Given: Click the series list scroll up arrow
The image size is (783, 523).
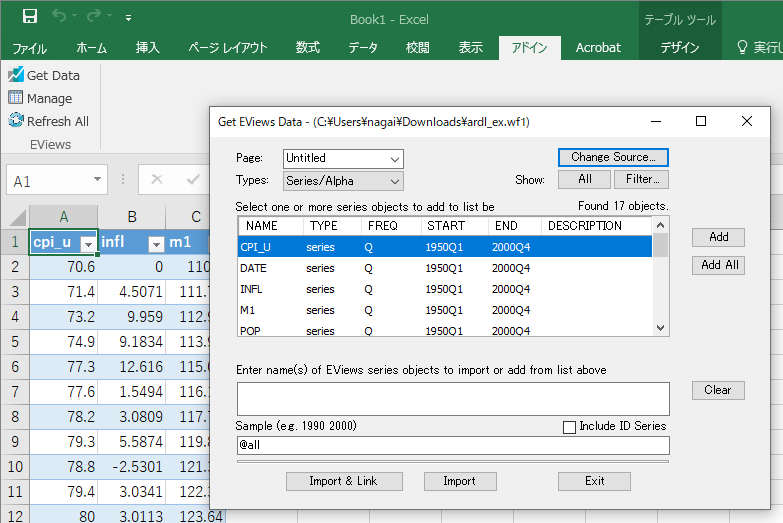Looking at the screenshot, I should pyautogui.click(x=661, y=225).
